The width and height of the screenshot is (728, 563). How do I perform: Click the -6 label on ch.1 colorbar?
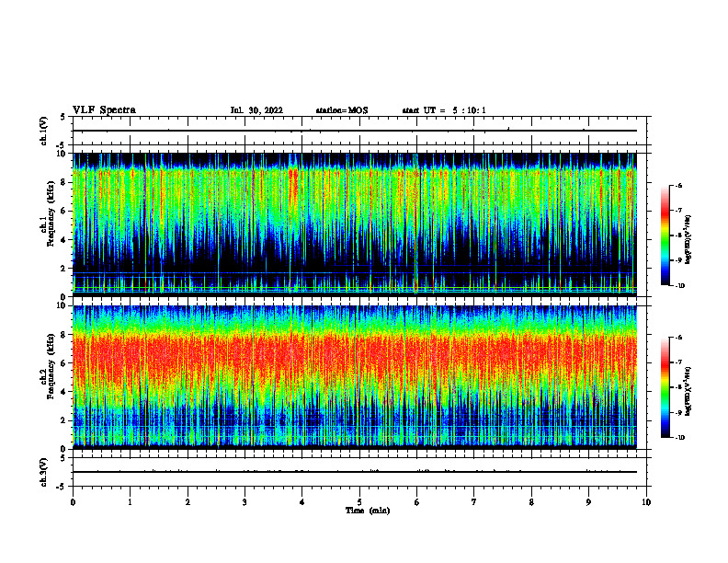point(678,185)
